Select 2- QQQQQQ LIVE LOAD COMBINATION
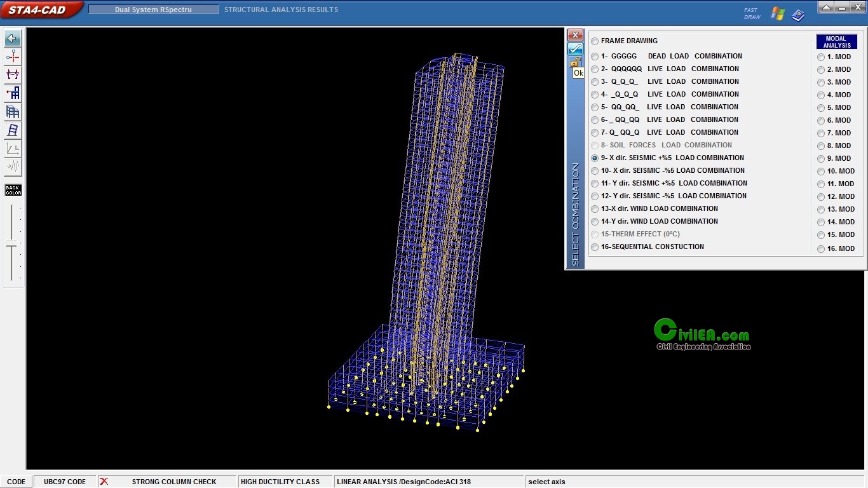Image resolution: width=868 pixels, height=488 pixels. point(665,69)
